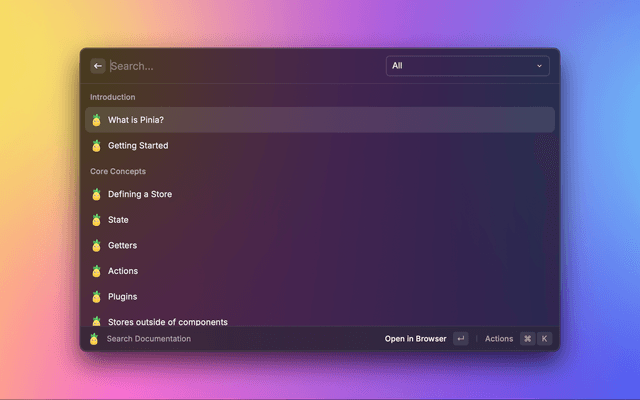This screenshot has height=400, width=640.
Task: Click the pineapple icon next to Getters
Action: pos(97,245)
